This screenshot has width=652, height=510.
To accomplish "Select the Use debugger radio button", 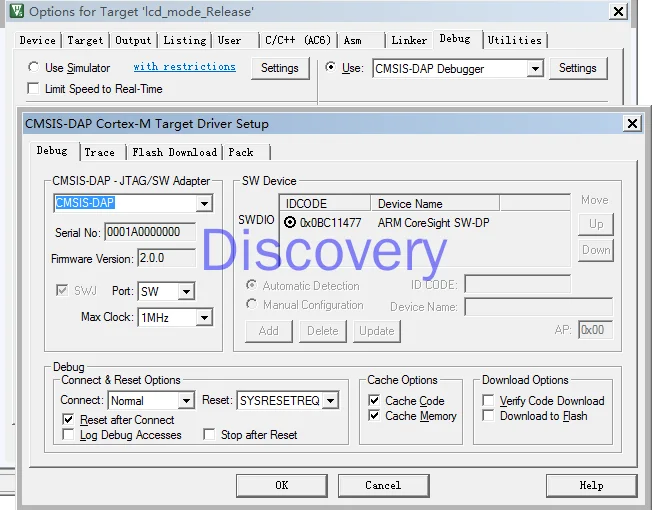I will (x=331, y=67).
